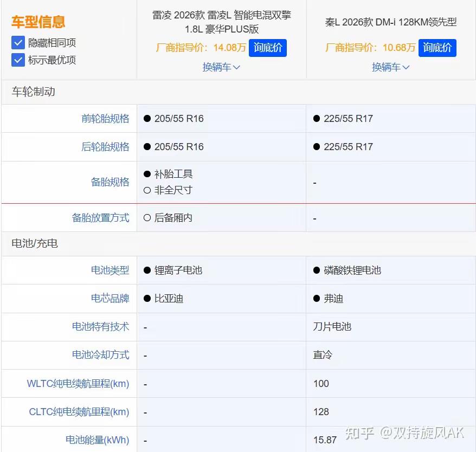
Task: Select 雷凌 rear tire value 205/55 R16
Action: click(179, 147)
